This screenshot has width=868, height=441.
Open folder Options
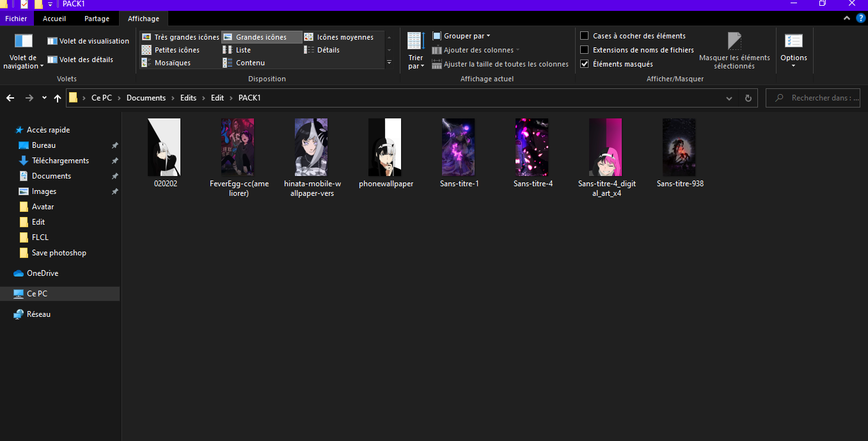[x=793, y=51]
